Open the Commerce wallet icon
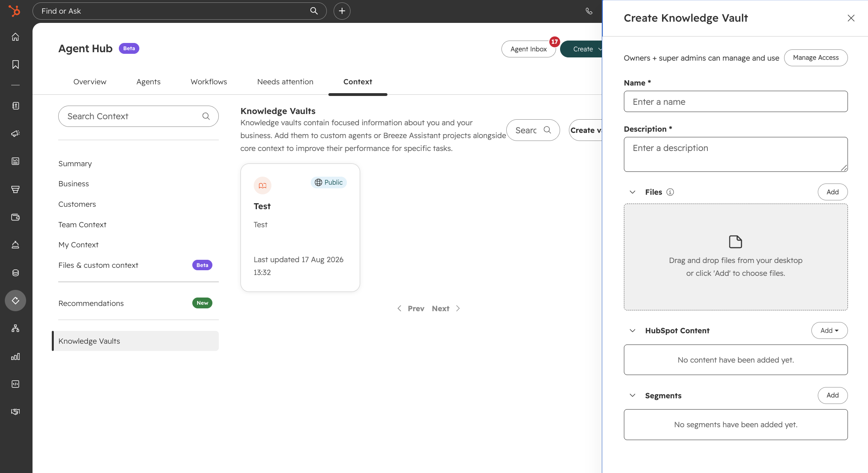Screen dimensions: 868x473 pos(15,217)
